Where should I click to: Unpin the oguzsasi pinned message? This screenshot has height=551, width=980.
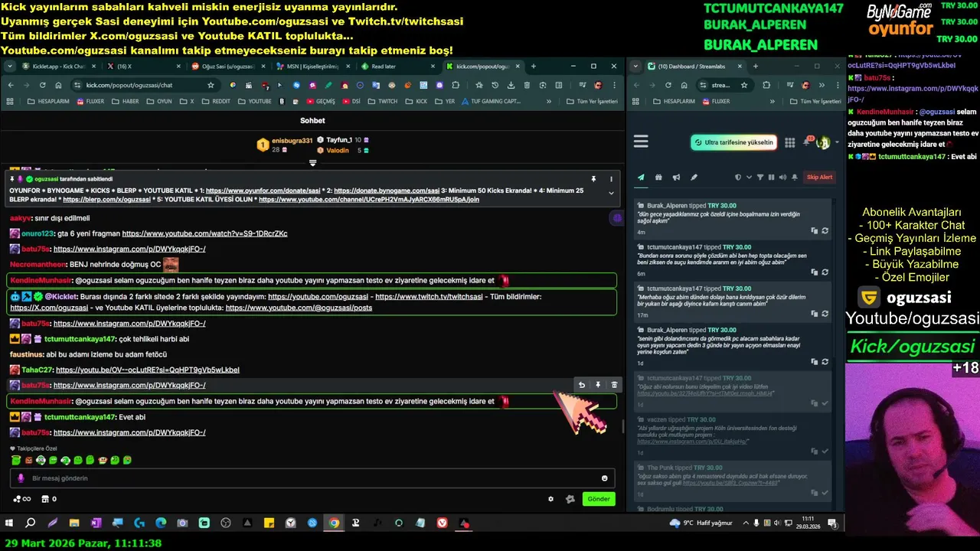(593, 179)
